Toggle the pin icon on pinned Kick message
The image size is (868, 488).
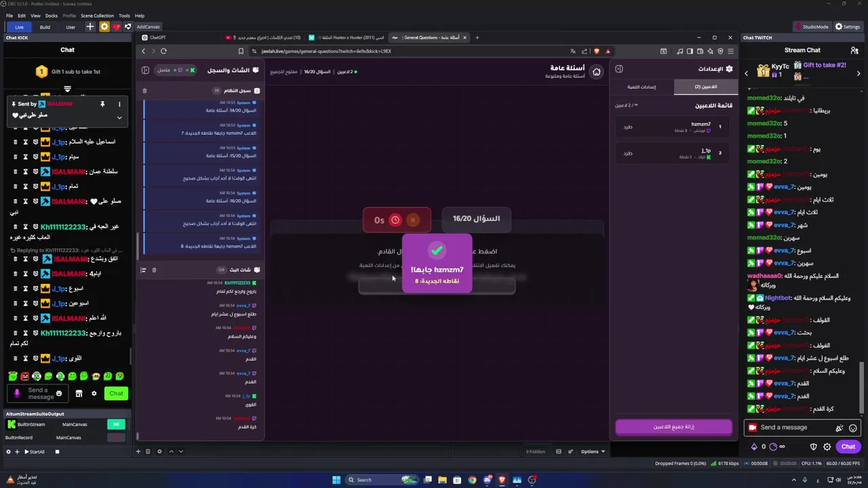102,104
